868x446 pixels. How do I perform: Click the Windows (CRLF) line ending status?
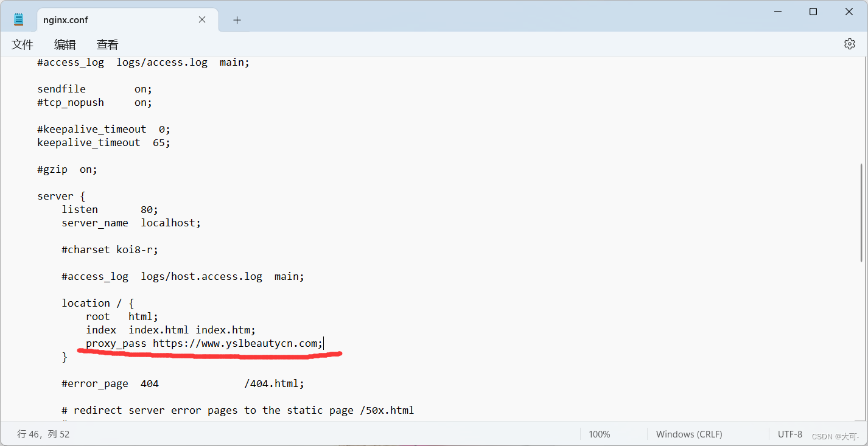point(689,434)
